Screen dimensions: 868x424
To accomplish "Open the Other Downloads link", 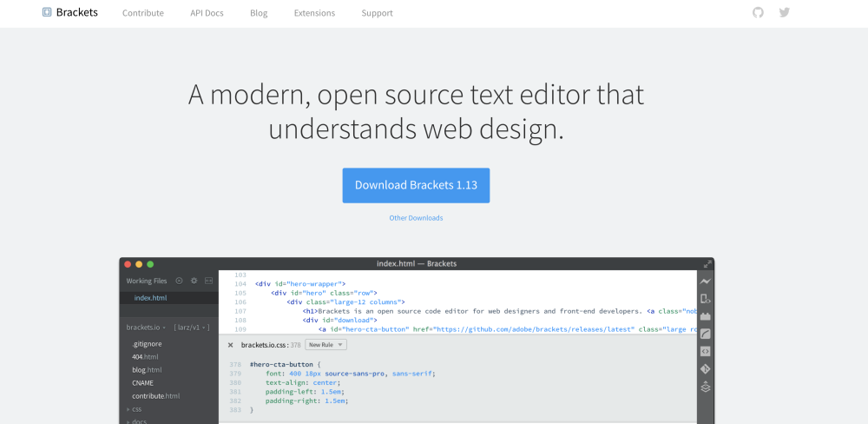I will pos(416,218).
